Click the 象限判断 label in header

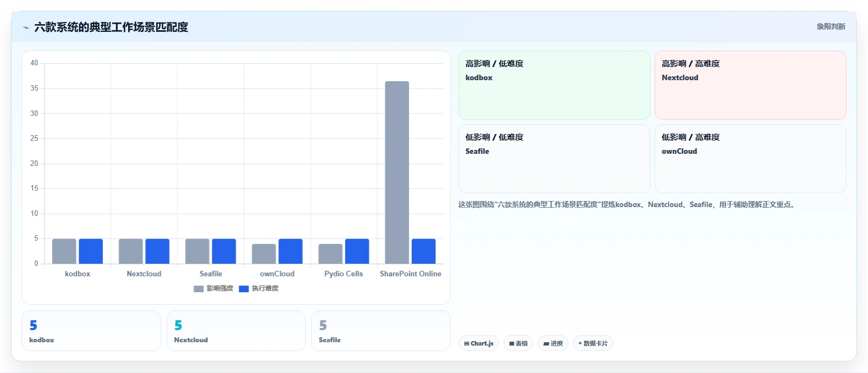[x=831, y=26]
